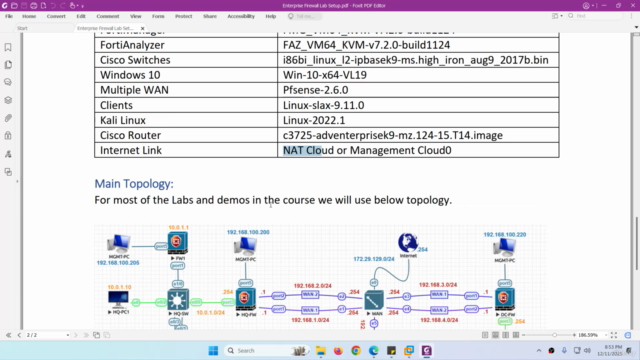640x360 pixels.
Task: Open the File menu
Action: tap(9, 16)
